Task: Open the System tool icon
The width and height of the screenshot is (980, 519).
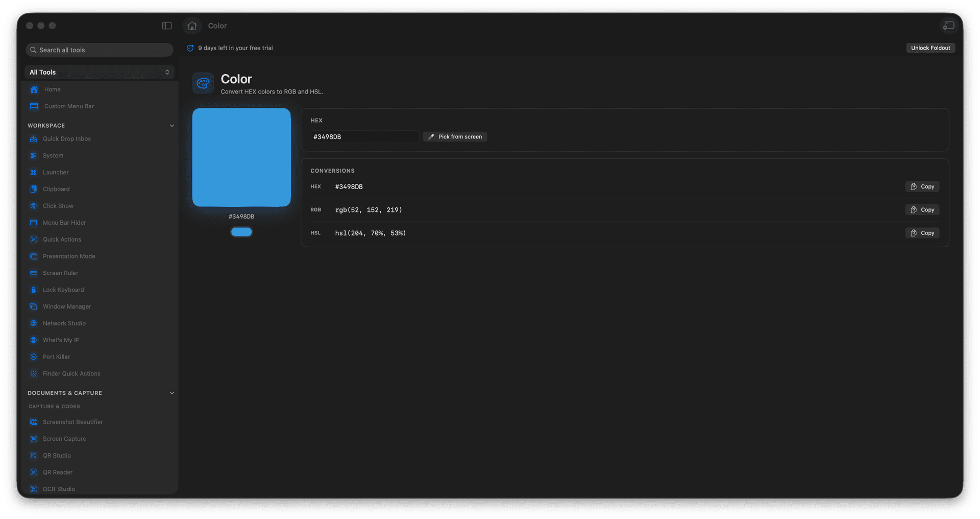Action: tap(34, 156)
